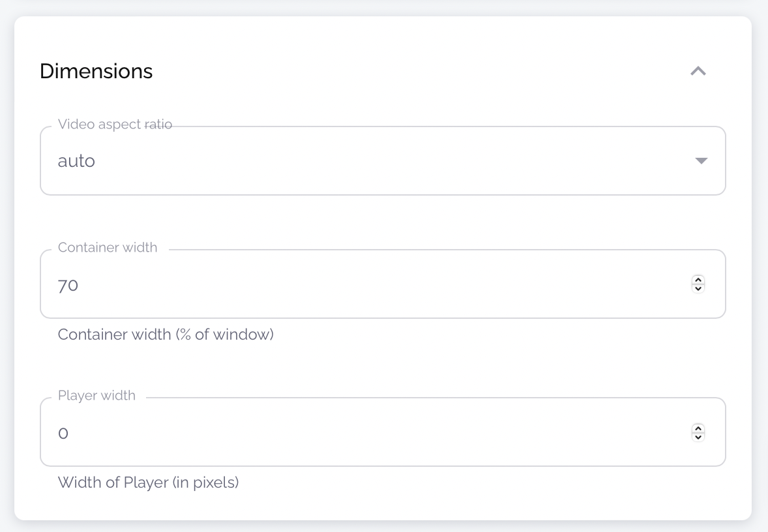Click the 'Player width' floating label
The height and width of the screenshot is (532, 768).
click(x=96, y=396)
